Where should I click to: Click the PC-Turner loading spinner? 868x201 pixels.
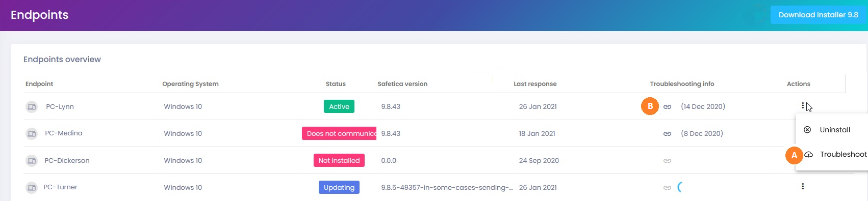(x=680, y=187)
